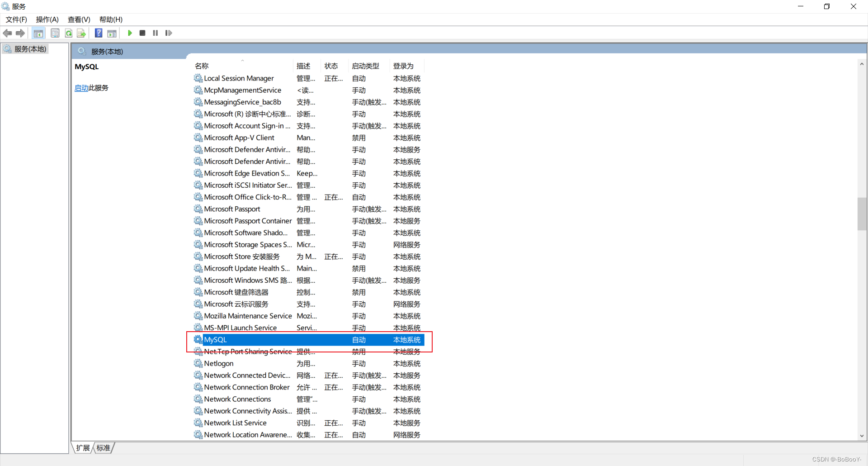Start the MySQL service using the green play icon

pos(130,33)
